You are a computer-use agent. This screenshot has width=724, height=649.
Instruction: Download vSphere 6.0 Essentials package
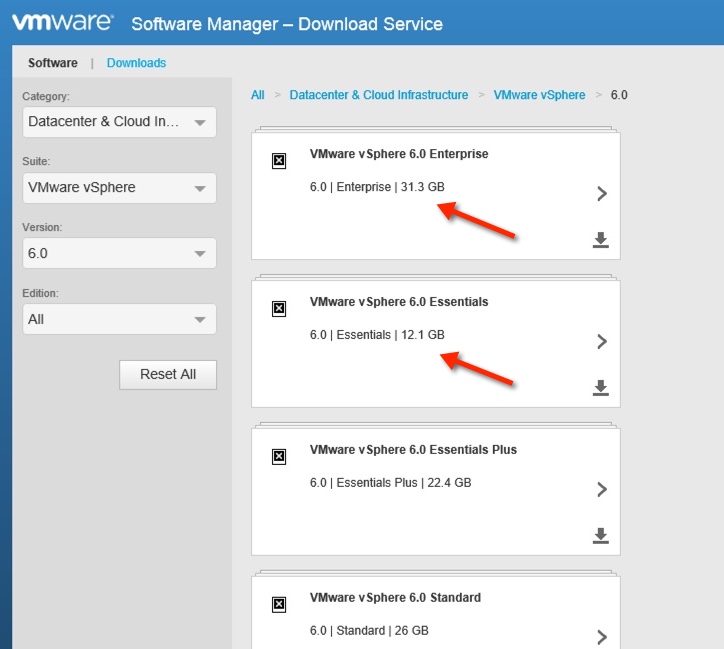[x=601, y=388]
